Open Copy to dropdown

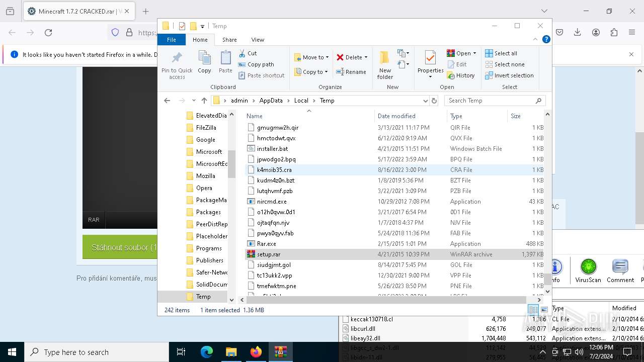310,72
